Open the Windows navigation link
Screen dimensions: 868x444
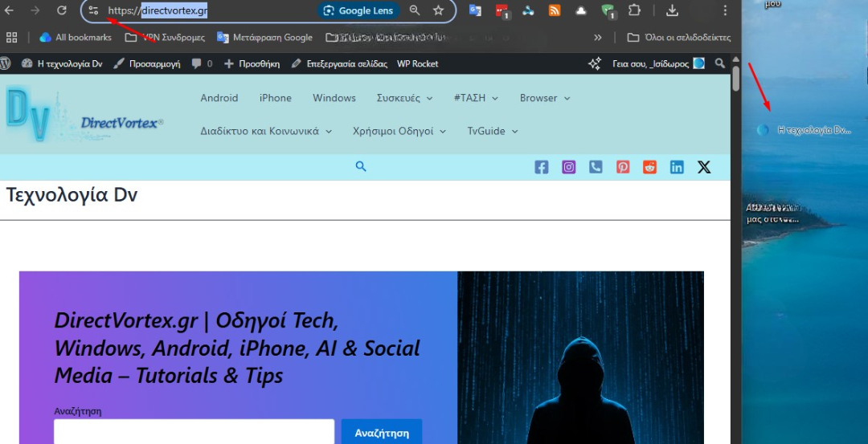pos(334,98)
